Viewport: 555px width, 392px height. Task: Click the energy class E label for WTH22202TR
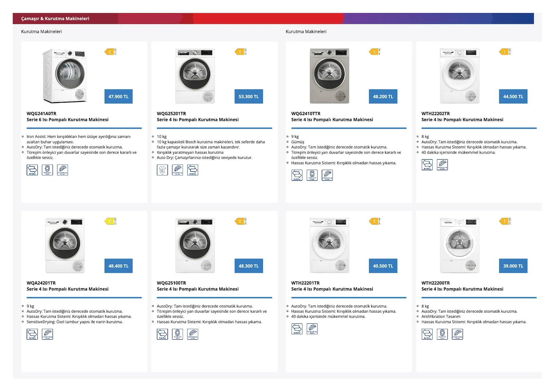(505, 52)
